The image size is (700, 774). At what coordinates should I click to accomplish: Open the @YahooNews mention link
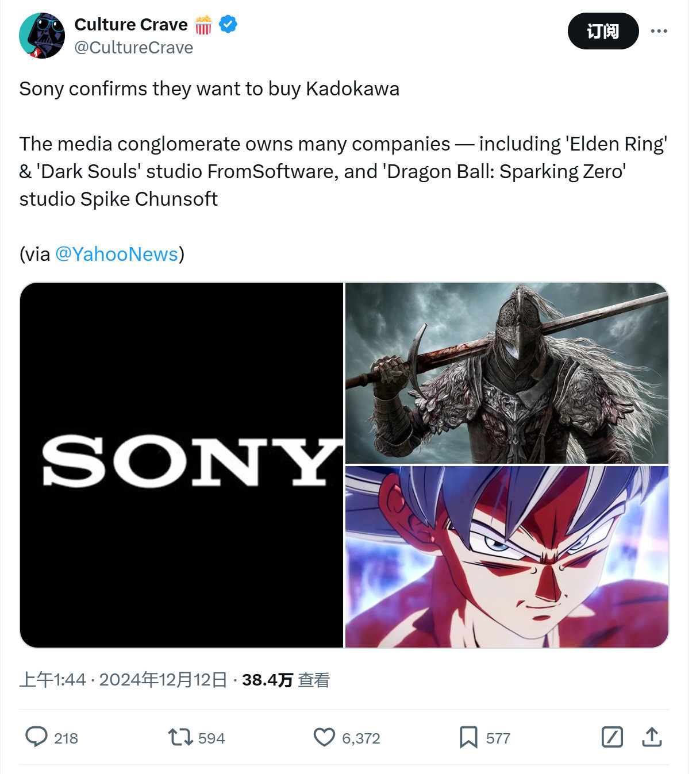[x=116, y=254]
